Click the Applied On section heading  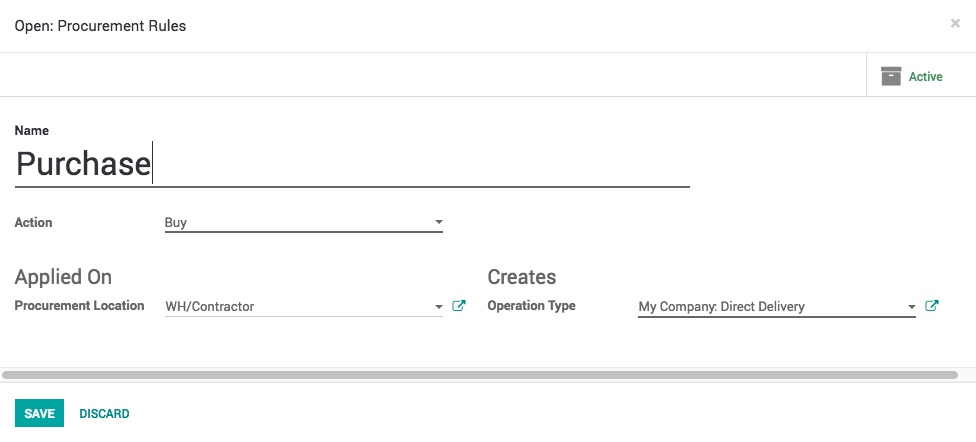pos(63,277)
